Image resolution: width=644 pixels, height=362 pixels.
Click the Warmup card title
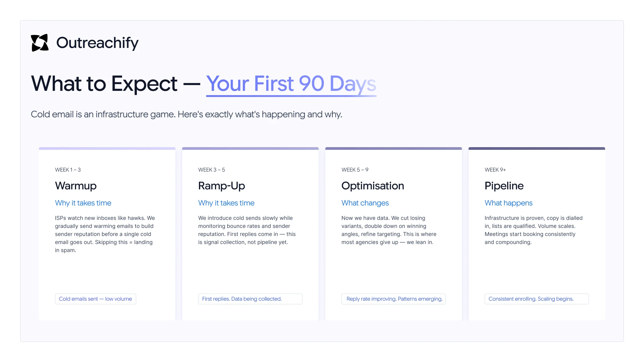coord(75,186)
